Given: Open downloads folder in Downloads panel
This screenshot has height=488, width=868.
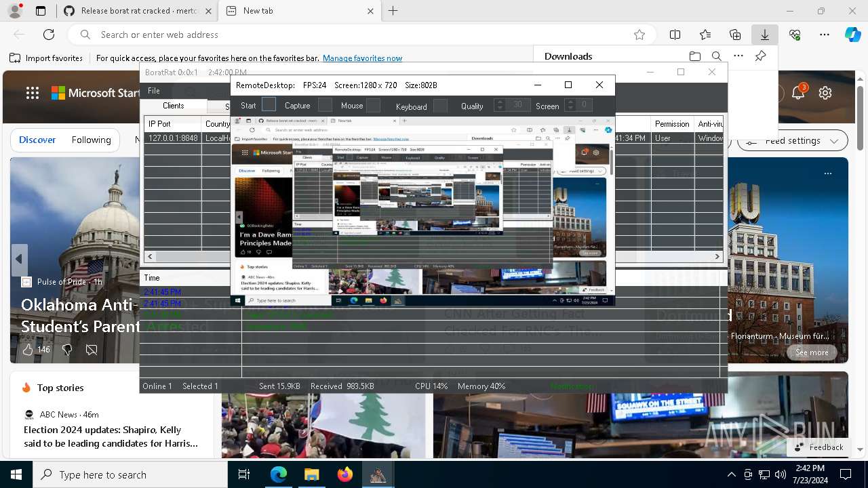Looking at the screenshot, I should (x=695, y=56).
